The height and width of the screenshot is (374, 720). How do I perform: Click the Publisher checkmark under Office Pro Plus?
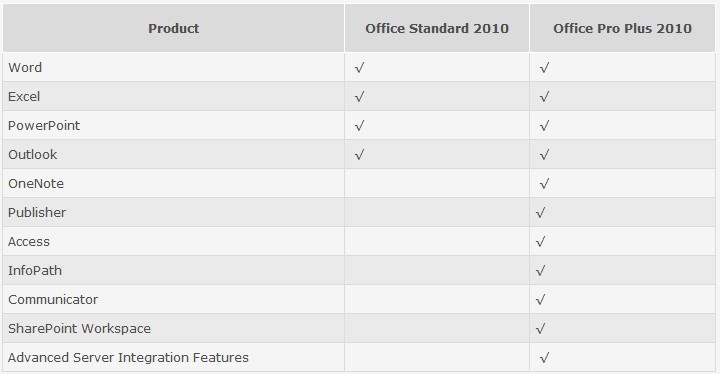[x=541, y=213]
